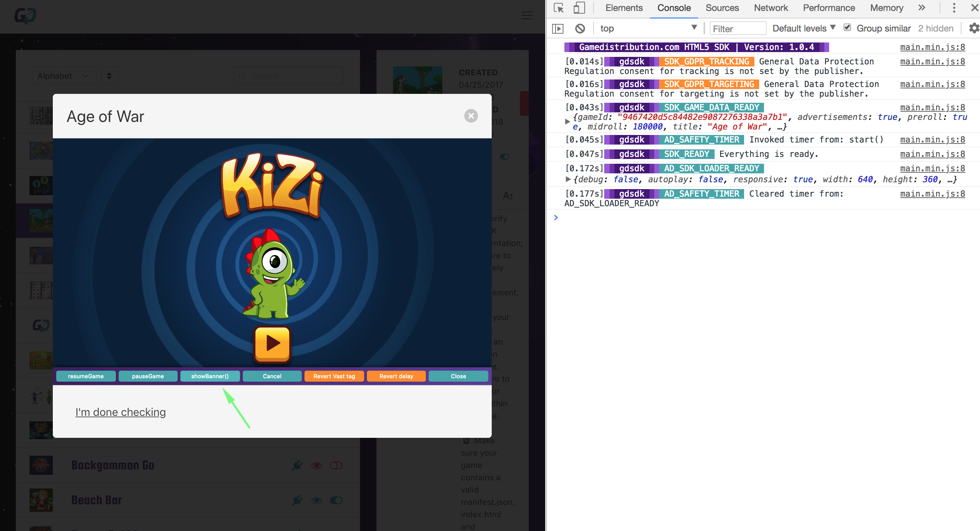Click the I'm done checking link
Image resolution: width=980 pixels, height=531 pixels.
(121, 412)
